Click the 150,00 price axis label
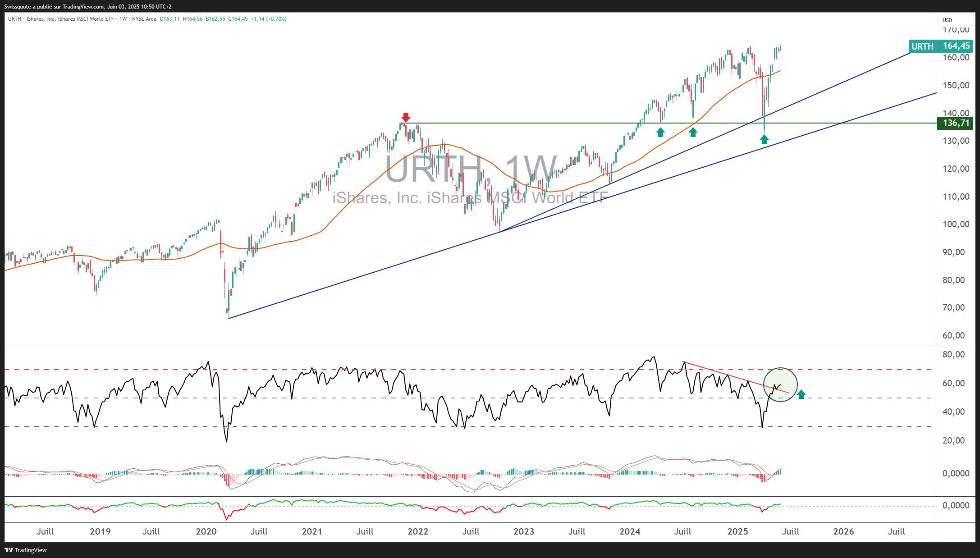The image size is (980, 558). [x=956, y=86]
